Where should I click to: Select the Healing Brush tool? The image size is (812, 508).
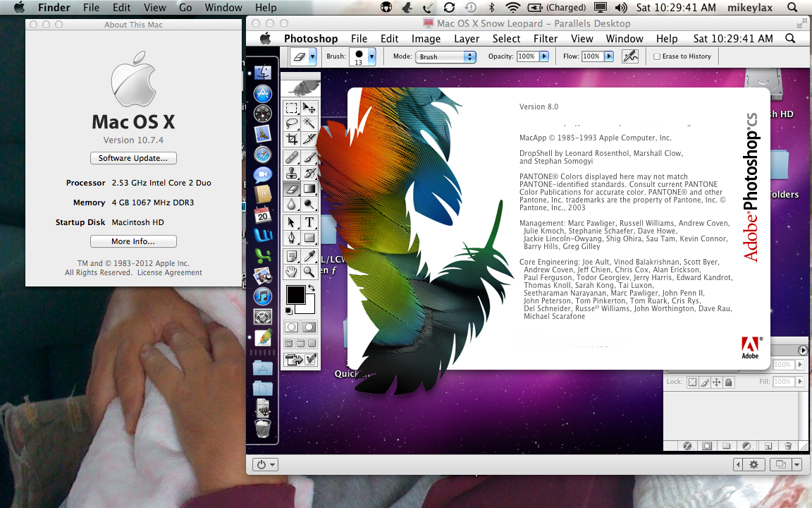coord(292,157)
